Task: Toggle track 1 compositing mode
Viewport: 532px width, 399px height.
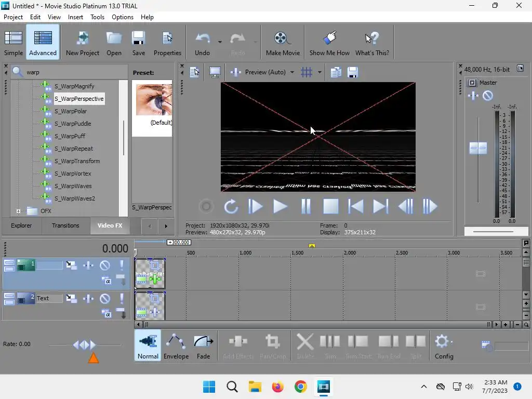Action: coord(106,280)
